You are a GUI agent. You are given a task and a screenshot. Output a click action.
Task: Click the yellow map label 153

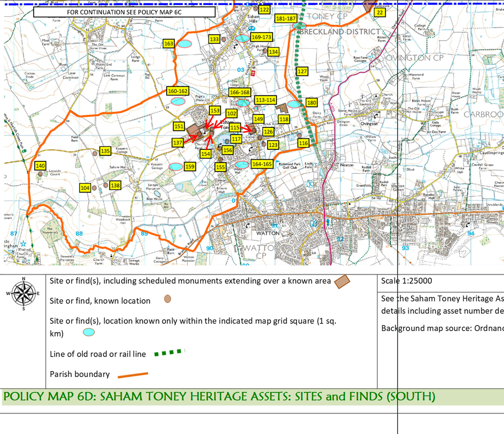[215, 111]
